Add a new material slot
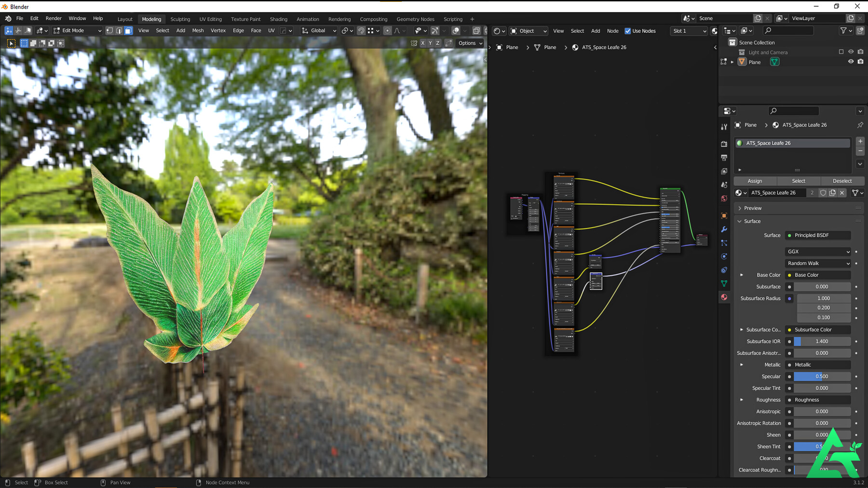Viewport: 868px width, 488px height. 860,142
